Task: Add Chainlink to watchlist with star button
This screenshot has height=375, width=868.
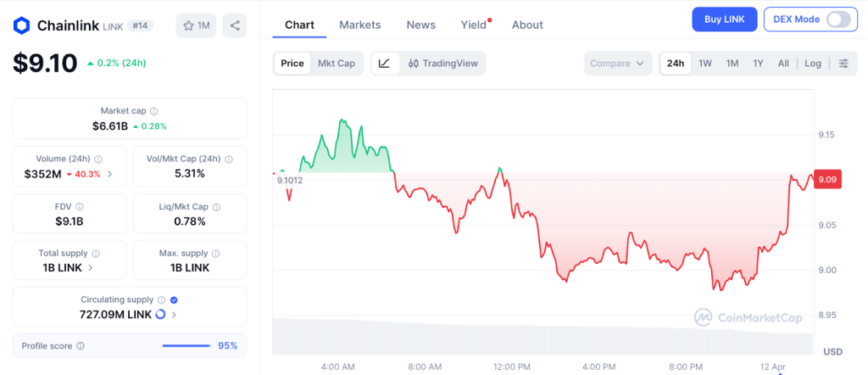Action: click(196, 25)
